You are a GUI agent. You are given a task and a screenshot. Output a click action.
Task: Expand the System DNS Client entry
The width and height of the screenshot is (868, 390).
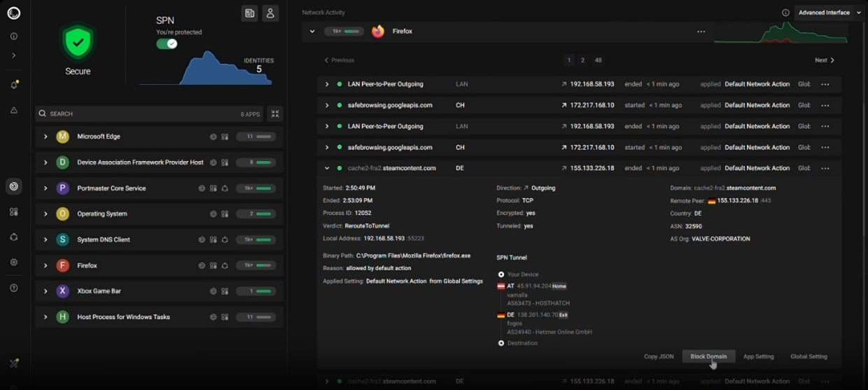point(45,239)
